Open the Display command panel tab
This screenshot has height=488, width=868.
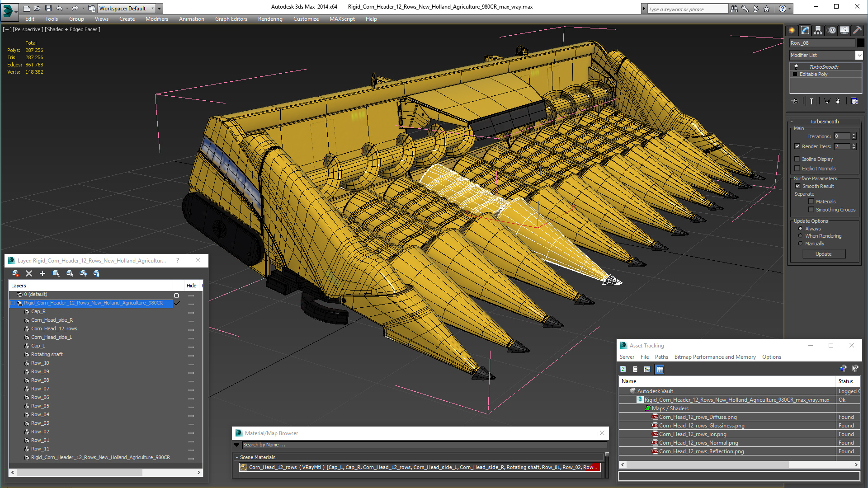[x=844, y=30]
